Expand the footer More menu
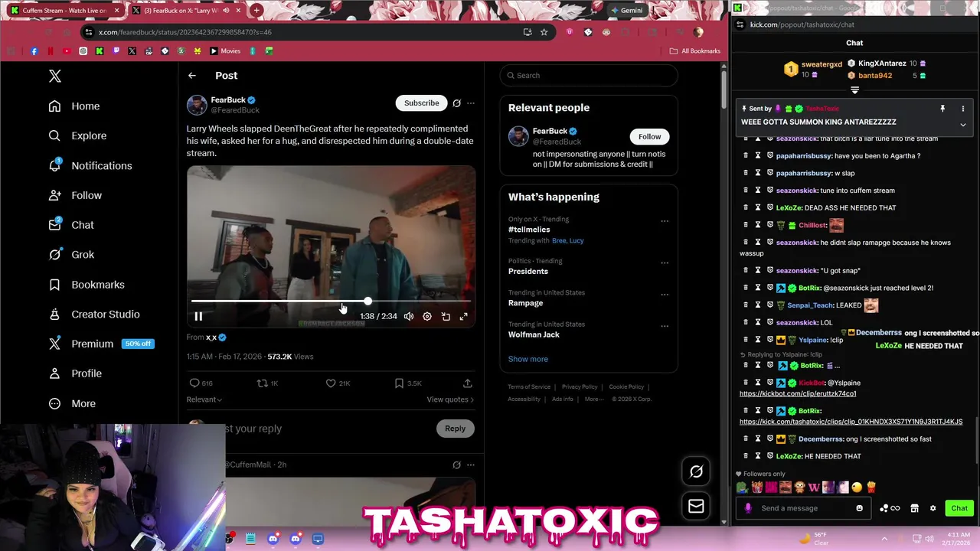This screenshot has height=551, width=980. (595, 399)
